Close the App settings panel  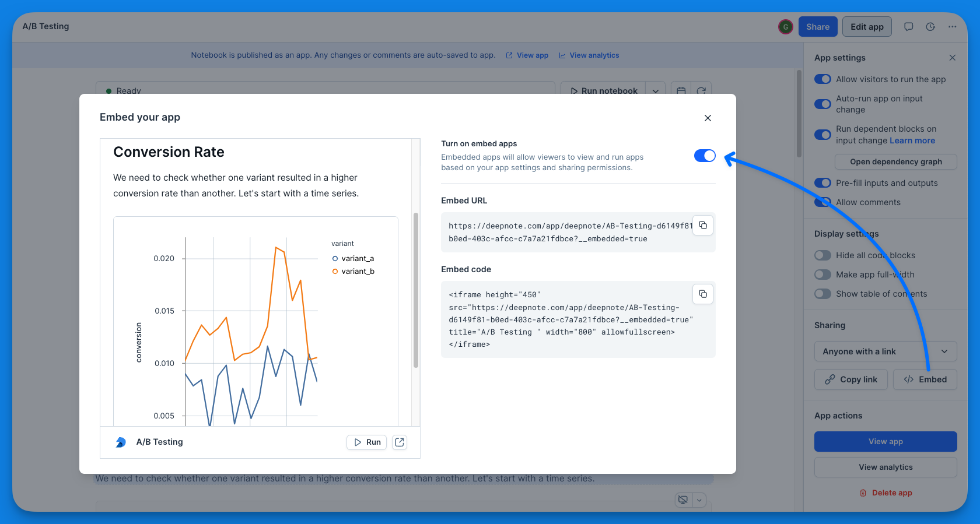[953, 58]
